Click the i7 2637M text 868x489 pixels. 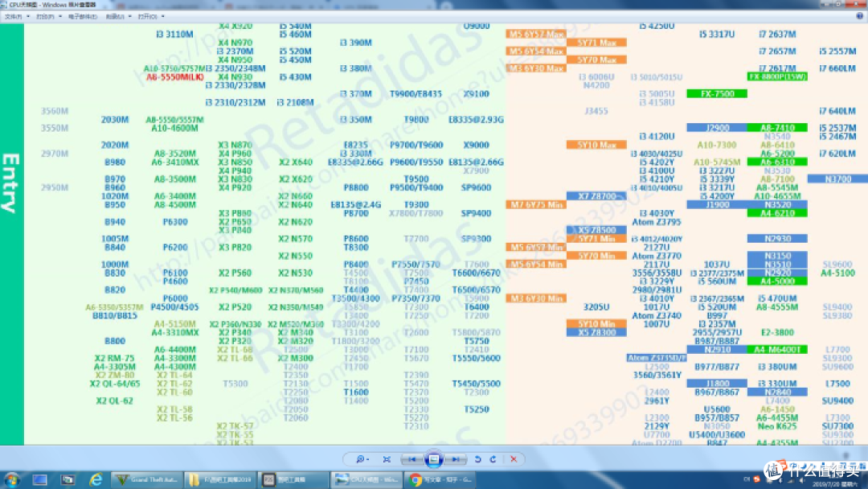(x=777, y=35)
